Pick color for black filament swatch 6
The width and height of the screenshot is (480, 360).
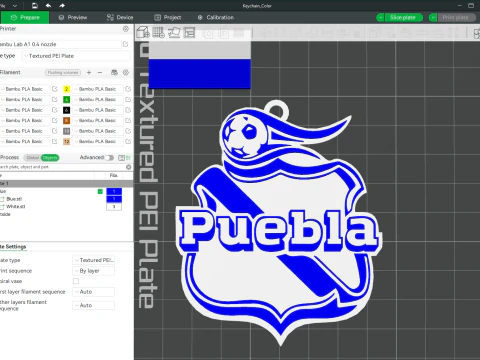pos(67,110)
